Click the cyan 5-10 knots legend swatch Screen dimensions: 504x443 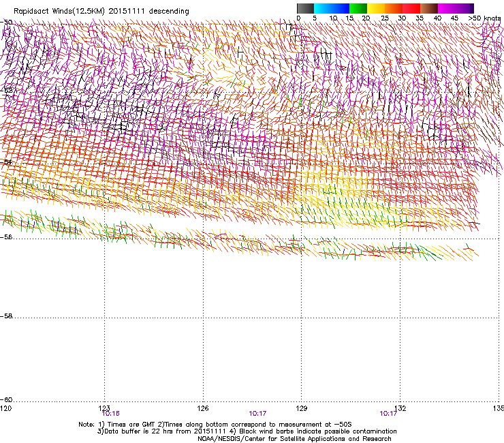pos(323,8)
